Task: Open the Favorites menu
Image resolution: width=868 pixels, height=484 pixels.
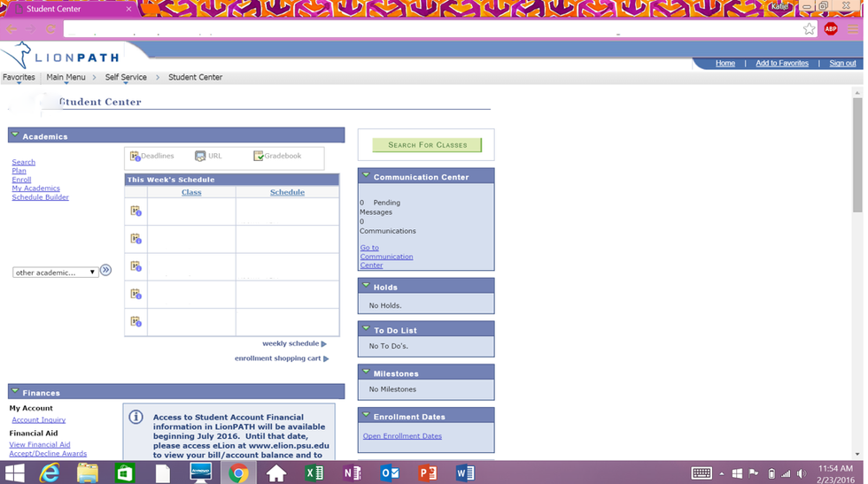Action: 19,78
